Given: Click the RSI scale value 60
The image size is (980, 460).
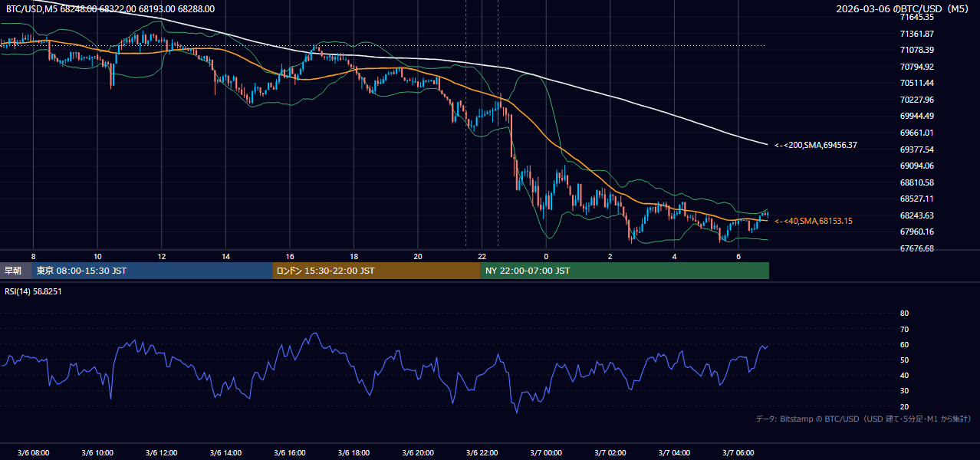Looking at the screenshot, I should 904,344.
